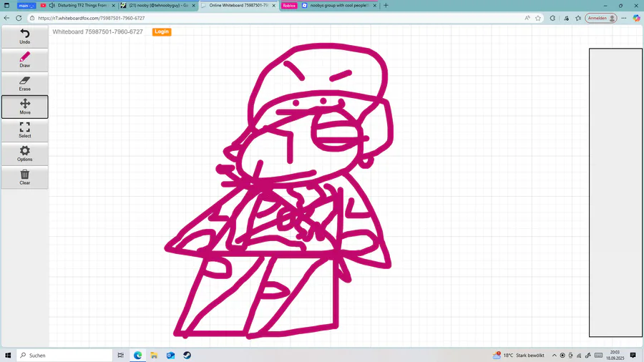Switch to nooby (@tehnoobyguy) tab

159,5
